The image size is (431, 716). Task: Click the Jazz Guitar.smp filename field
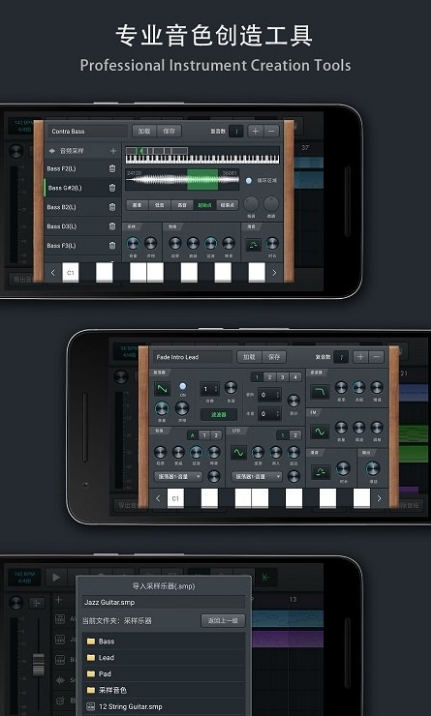[163, 602]
